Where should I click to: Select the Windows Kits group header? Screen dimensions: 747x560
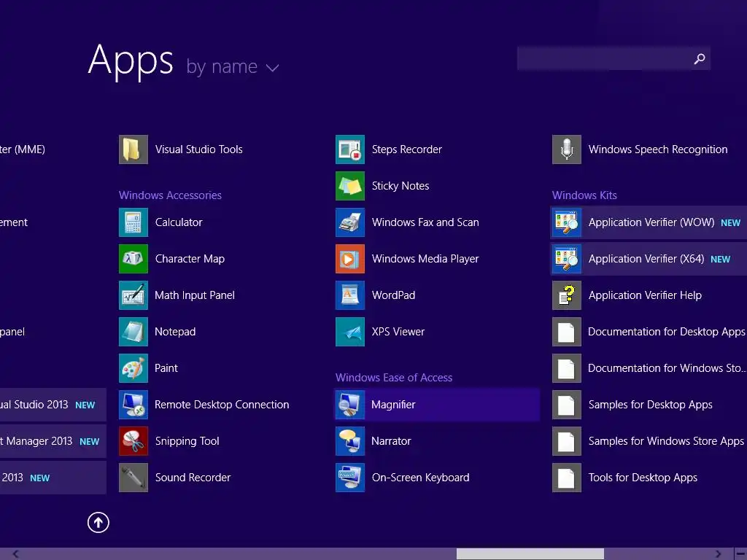pos(584,195)
